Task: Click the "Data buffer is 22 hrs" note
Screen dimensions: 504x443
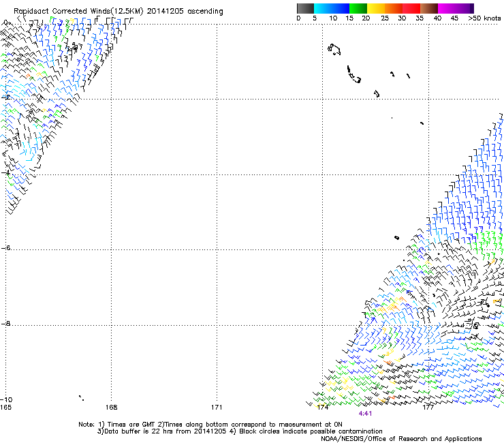Action: (138, 431)
